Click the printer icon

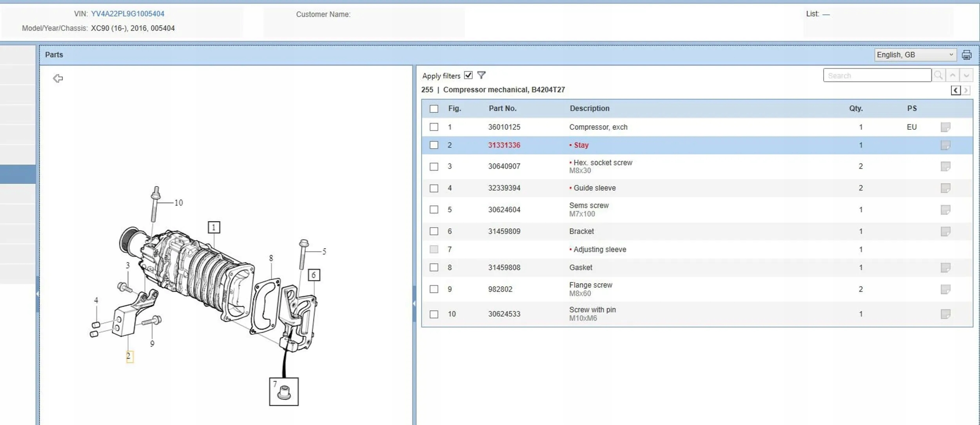pyautogui.click(x=967, y=55)
